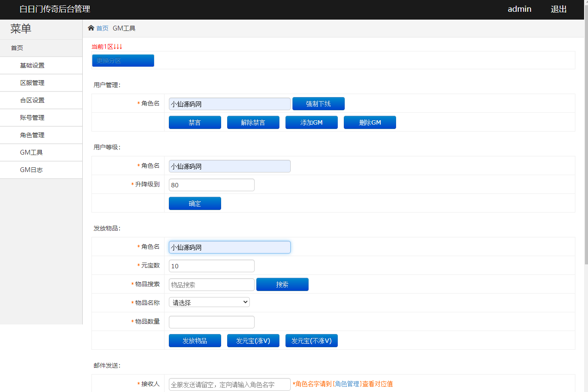Viewport: 588px width, 392px height.
Task: Open 角色管理 menu item
Action: point(41,135)
